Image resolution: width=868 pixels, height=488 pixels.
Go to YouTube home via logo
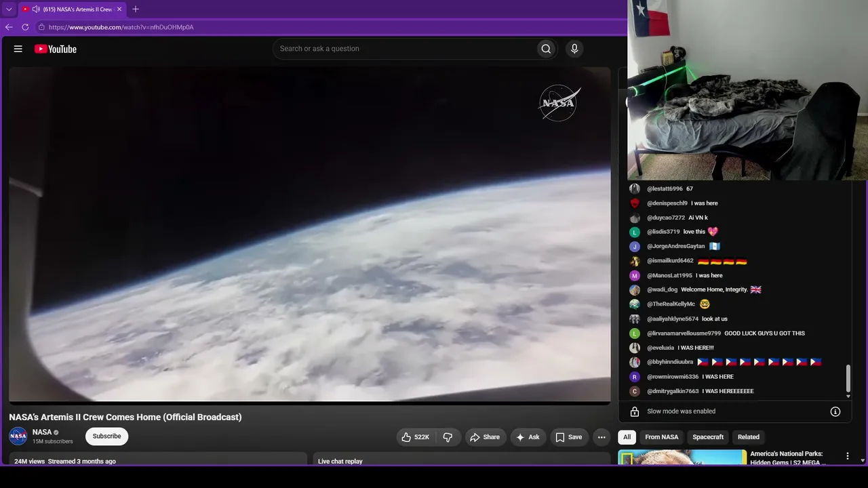56,49
